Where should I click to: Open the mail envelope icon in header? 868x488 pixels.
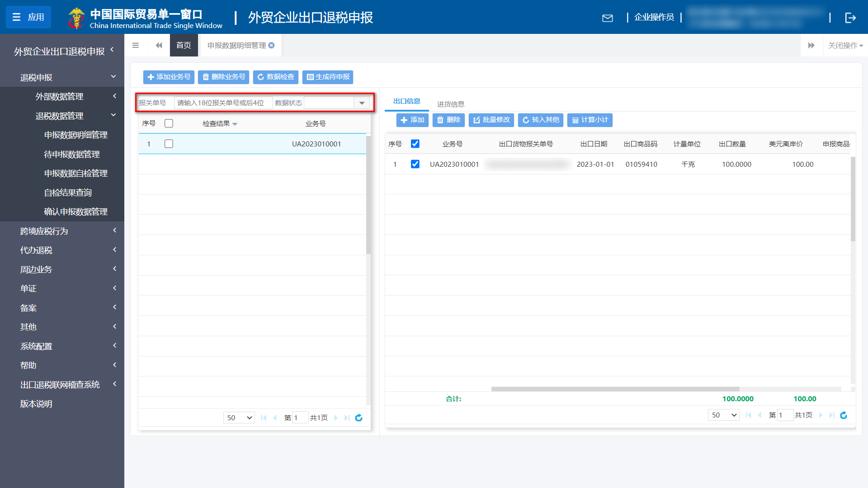pyautogui.click(x=608, y=18)
